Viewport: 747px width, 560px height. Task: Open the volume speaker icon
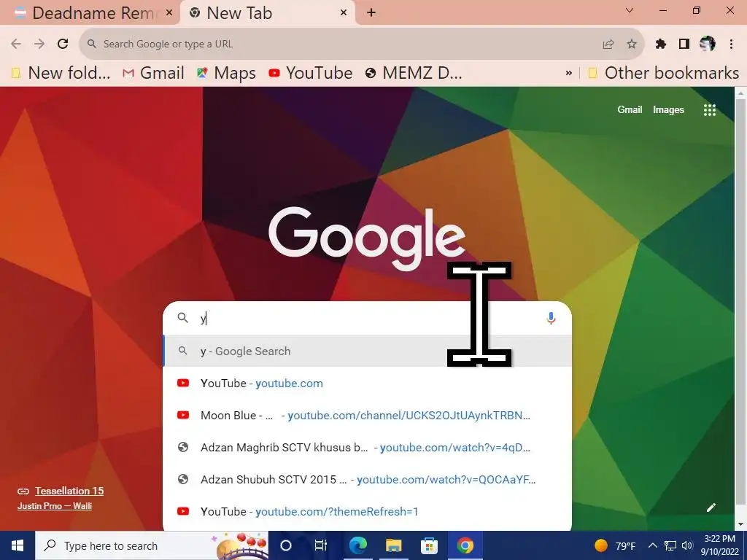coord(687,545)
